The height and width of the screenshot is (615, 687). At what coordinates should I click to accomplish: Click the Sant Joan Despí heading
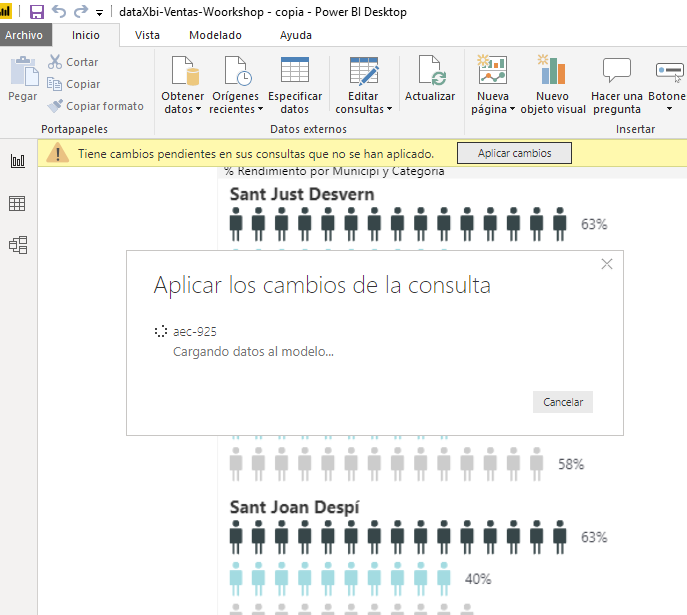pyautogui.click(x=294, y=507)
